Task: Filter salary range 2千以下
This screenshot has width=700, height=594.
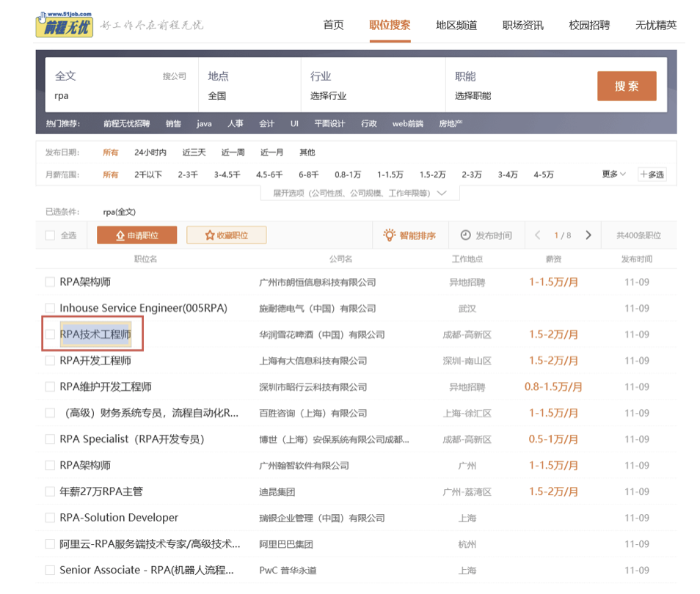Action: [148, 175]
